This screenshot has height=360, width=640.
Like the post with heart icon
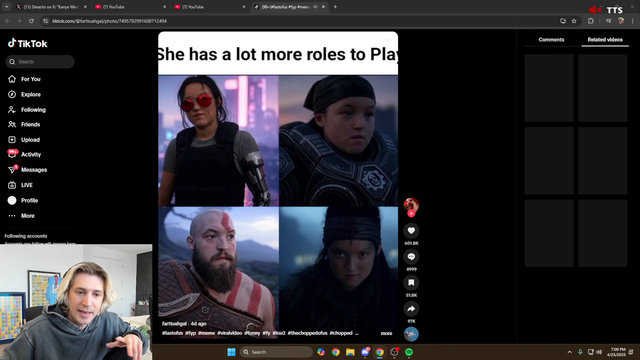click(x=411, y=231)
